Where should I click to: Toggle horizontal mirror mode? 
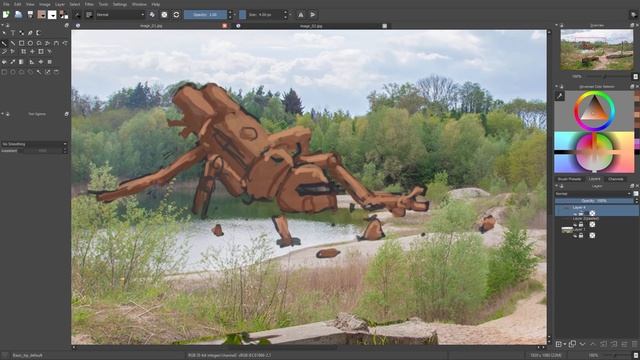pyautogui.click(x=301, y=14)
